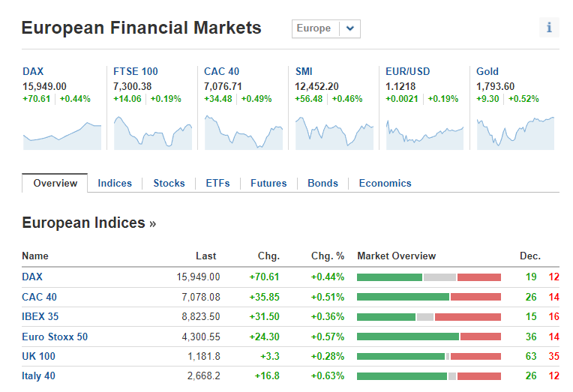Open the Stocks tab
The image size is (573, 392).
pos(169,183)
